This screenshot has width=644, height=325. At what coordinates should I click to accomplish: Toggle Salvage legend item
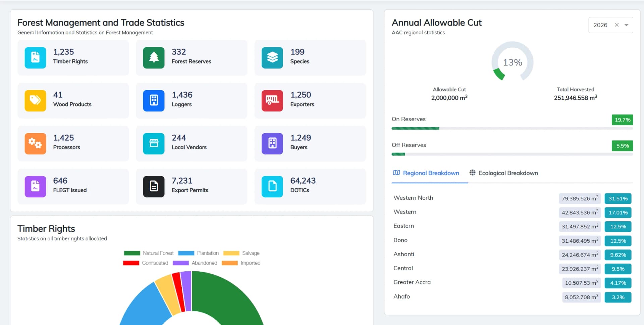(x=241, y=253)
